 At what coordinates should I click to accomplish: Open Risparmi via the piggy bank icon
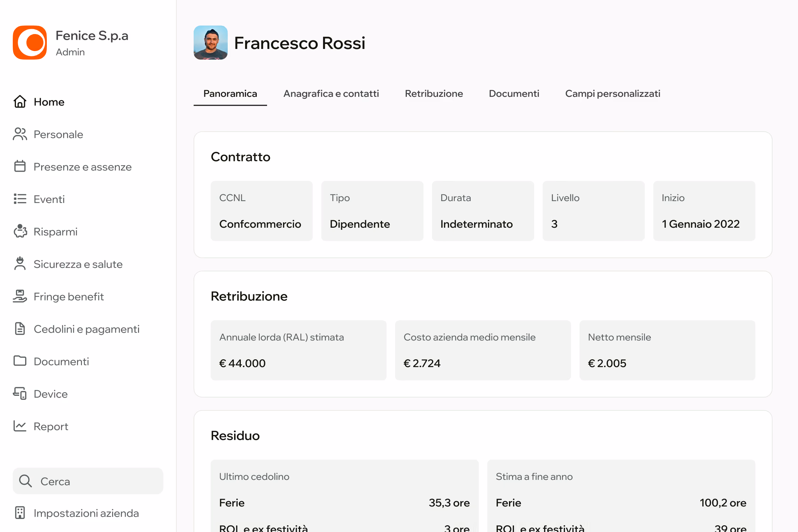tap(20, 231)
